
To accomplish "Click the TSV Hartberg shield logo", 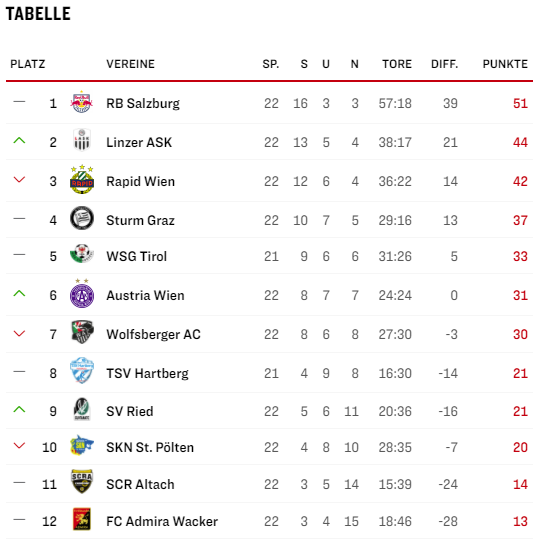I will point(82,371).
